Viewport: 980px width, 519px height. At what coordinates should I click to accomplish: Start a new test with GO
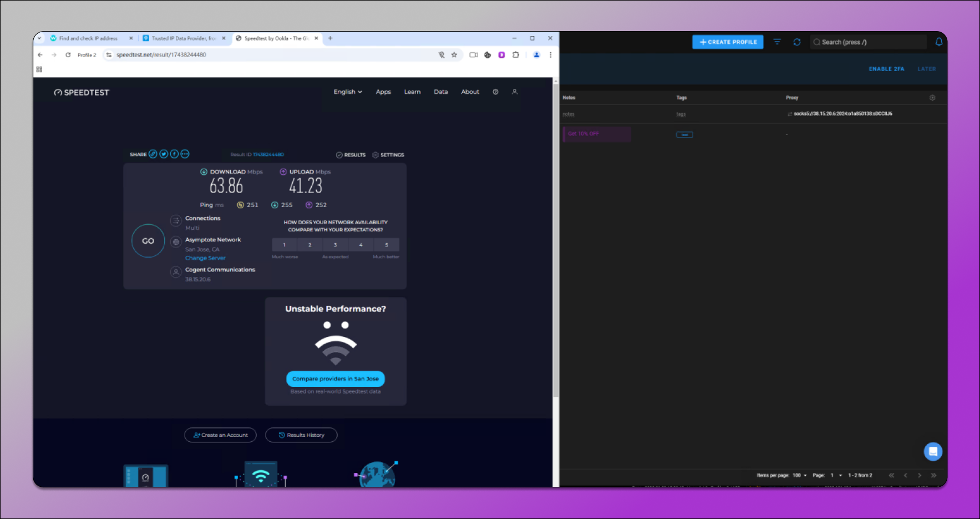(x=148, y=241)
